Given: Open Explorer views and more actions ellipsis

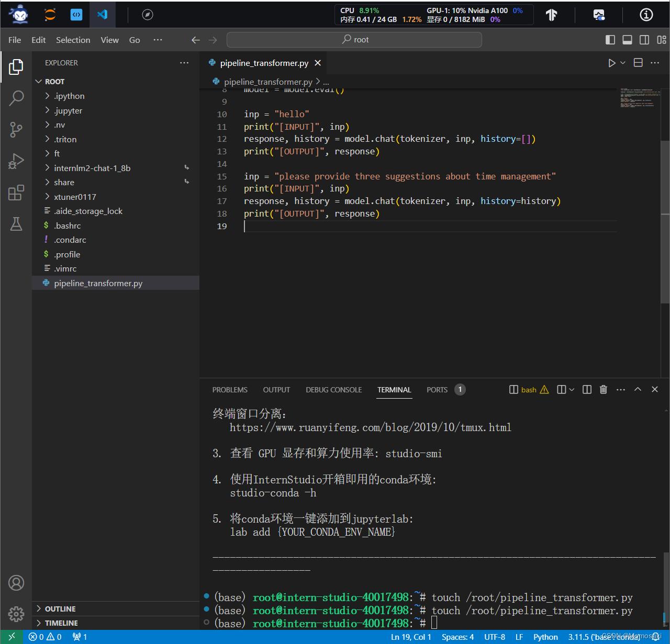Looking at the screenshot, I should pyautogui.click(x=184, y=63).
